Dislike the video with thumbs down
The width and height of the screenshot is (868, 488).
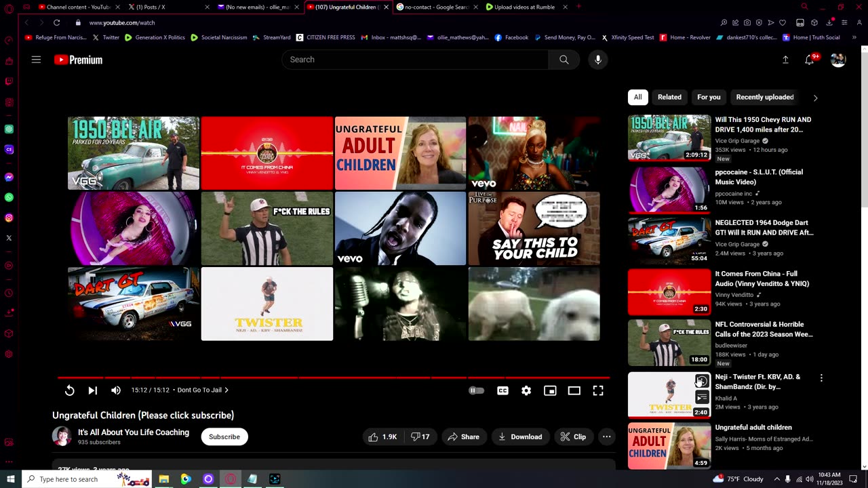tap(420, 437)
